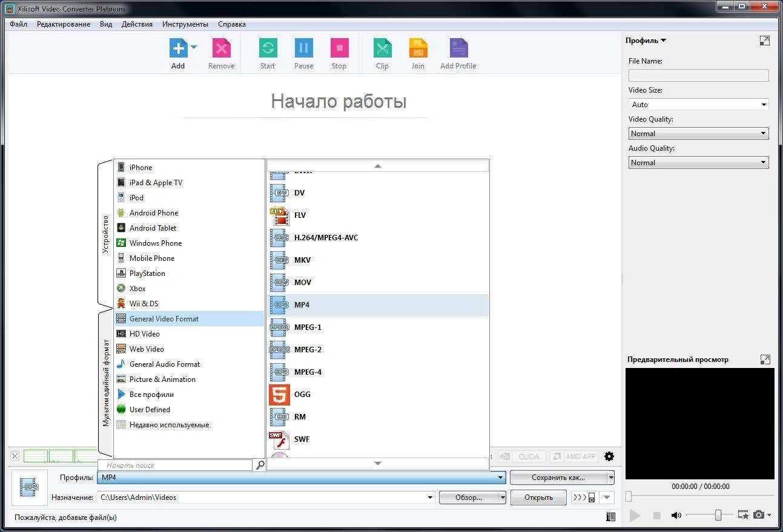The image size is (783, 532).
Task: Select the Web Video category
Action: coord(189,349)
